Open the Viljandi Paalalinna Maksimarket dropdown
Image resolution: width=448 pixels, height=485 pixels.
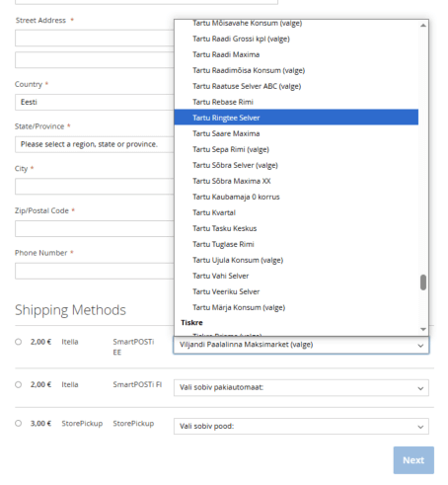[301, 345]
